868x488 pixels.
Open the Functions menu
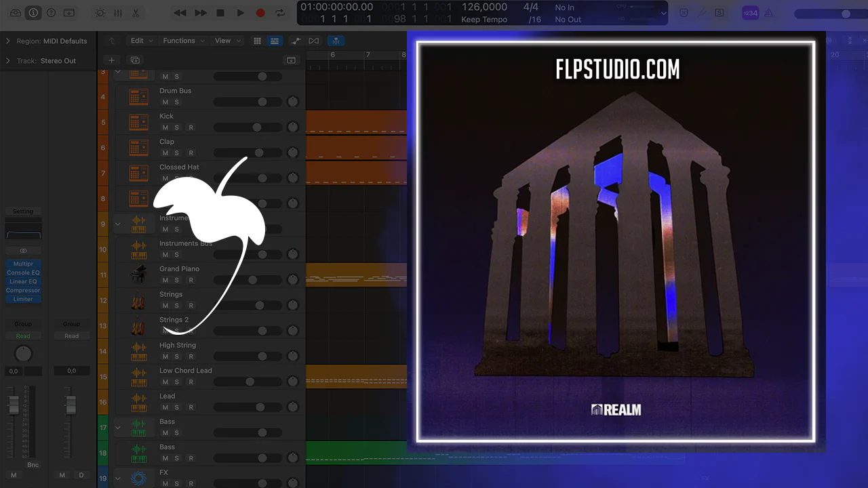[183, 41]
